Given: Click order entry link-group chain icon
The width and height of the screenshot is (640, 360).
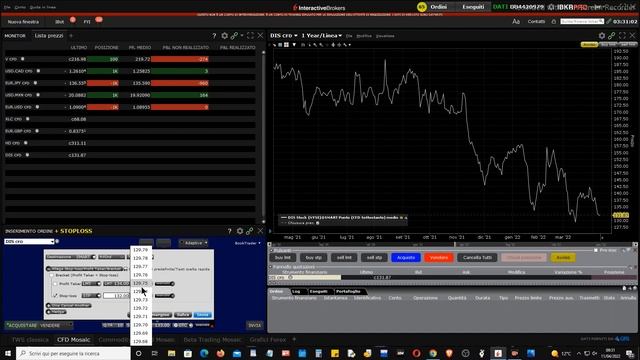Looking at the screenshot, I should (x=249, y=231).
